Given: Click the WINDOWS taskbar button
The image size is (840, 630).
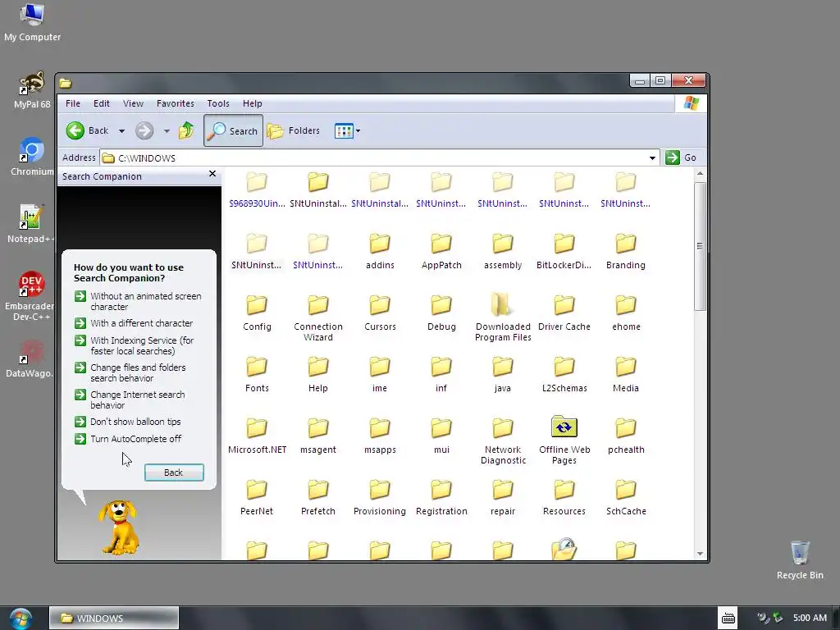Looking at the screenshot, I should tap(113, 619).
